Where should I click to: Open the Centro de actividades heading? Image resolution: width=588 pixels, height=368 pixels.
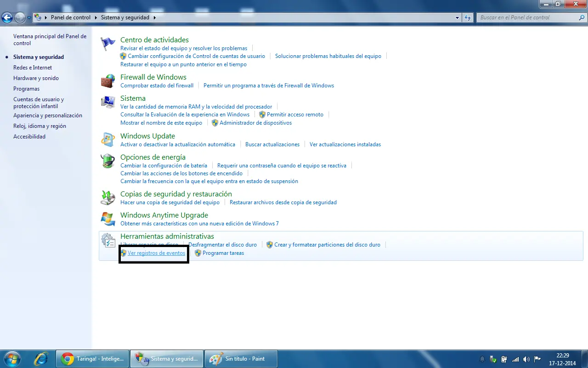click(154, 40)
